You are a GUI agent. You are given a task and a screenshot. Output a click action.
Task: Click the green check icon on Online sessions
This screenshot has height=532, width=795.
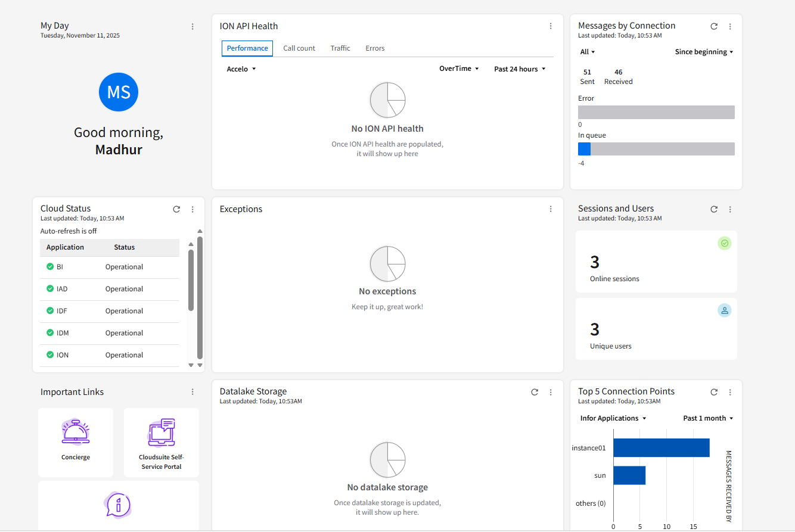pyautogui.click(x=725, y=243)
